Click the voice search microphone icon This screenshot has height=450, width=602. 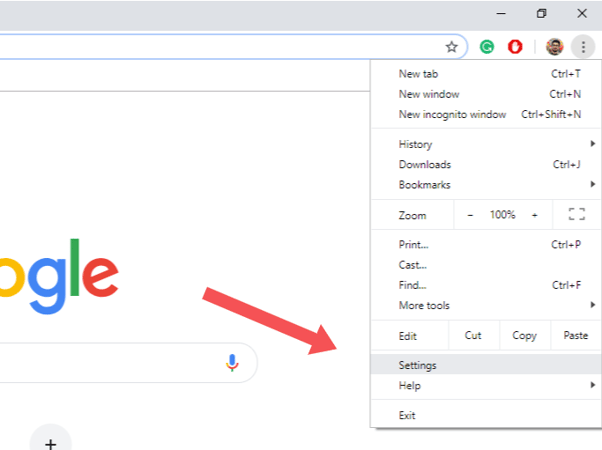coord(232,362)
